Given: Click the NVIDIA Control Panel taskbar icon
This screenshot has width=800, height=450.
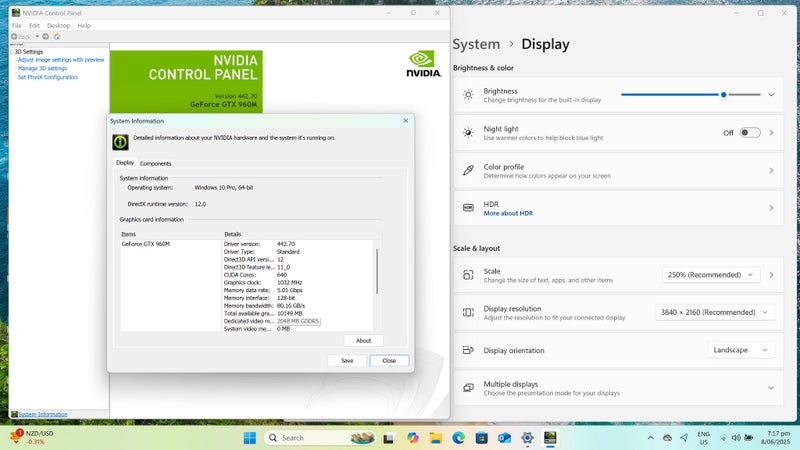Looking at the screenshot, I should [x=550, y=438].
